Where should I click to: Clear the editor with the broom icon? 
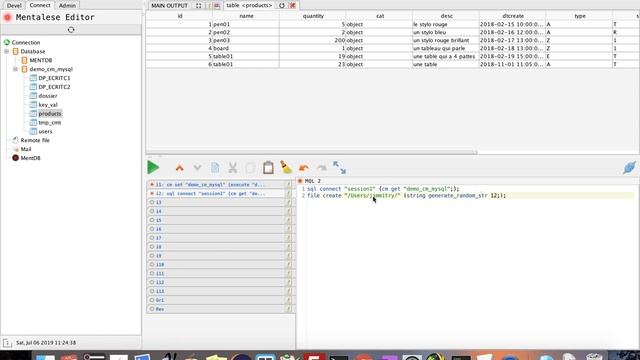point(286,167)
